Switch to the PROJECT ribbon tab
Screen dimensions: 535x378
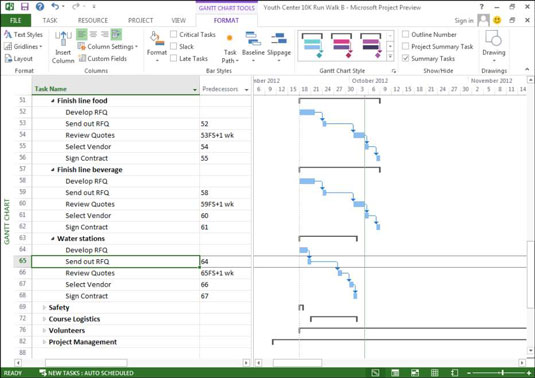coord(141,20)
